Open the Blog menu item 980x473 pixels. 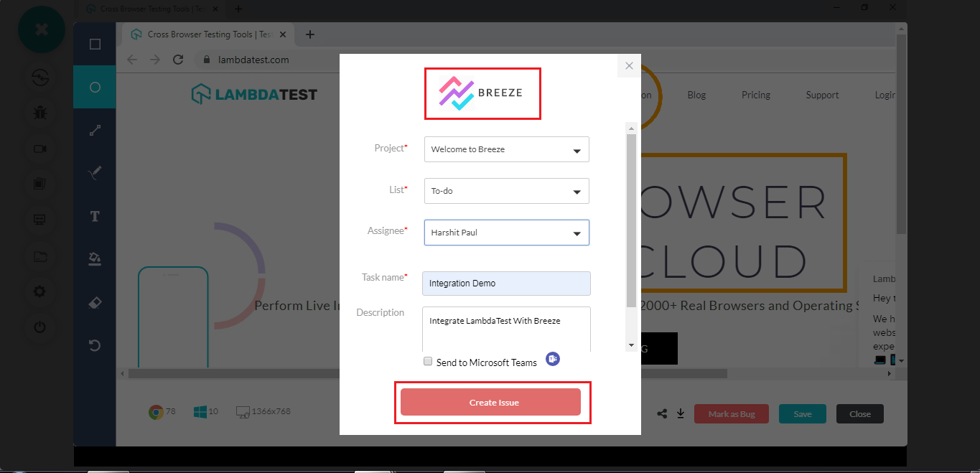pos(696,95)
